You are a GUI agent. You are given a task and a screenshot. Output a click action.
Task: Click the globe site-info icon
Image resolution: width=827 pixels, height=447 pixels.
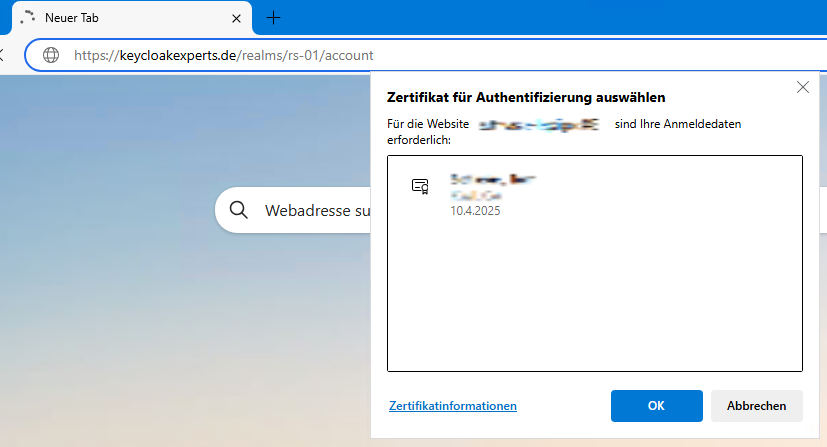click(50, 55)
